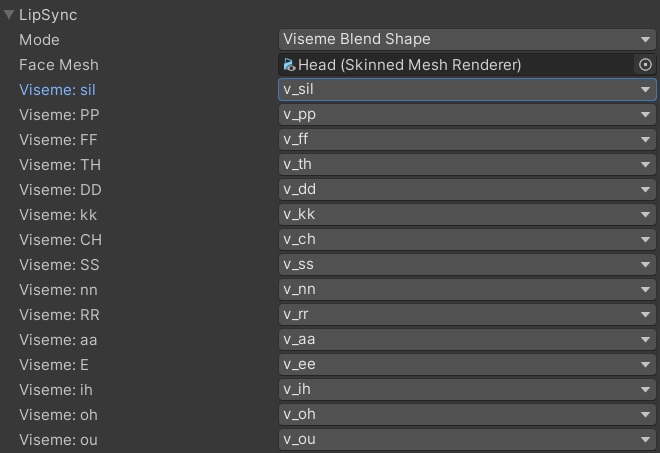Click the Head Skinned Mesh Renderer field
660x453 pixels.
tap(456, 65)
